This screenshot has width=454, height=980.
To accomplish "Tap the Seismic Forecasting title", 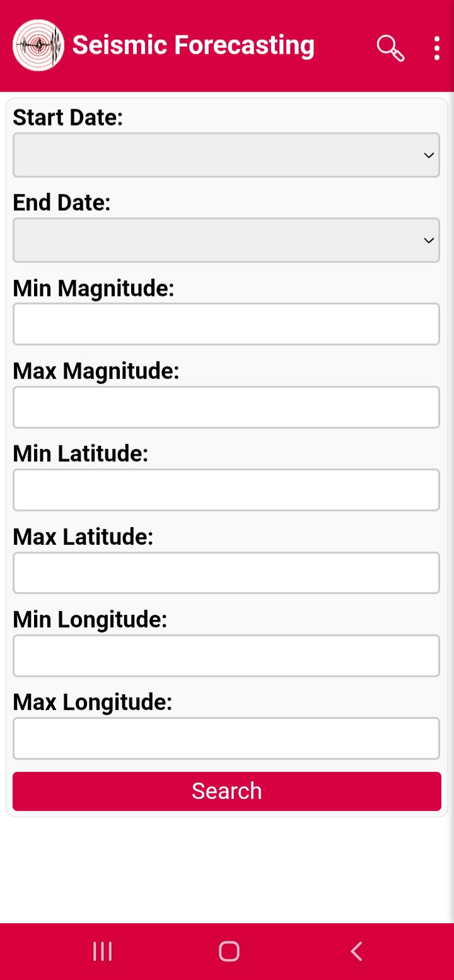I will pyautogui.click(x=193, y=45).
